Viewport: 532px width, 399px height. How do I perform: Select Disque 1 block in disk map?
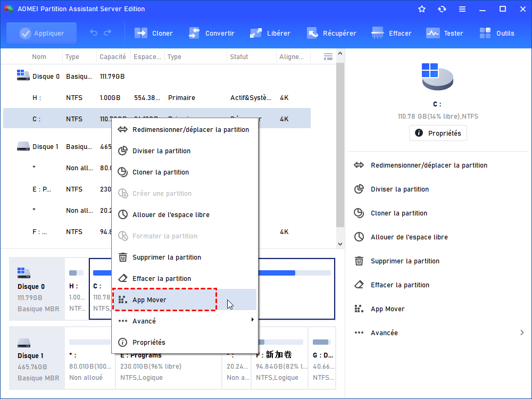click(37, 358)
